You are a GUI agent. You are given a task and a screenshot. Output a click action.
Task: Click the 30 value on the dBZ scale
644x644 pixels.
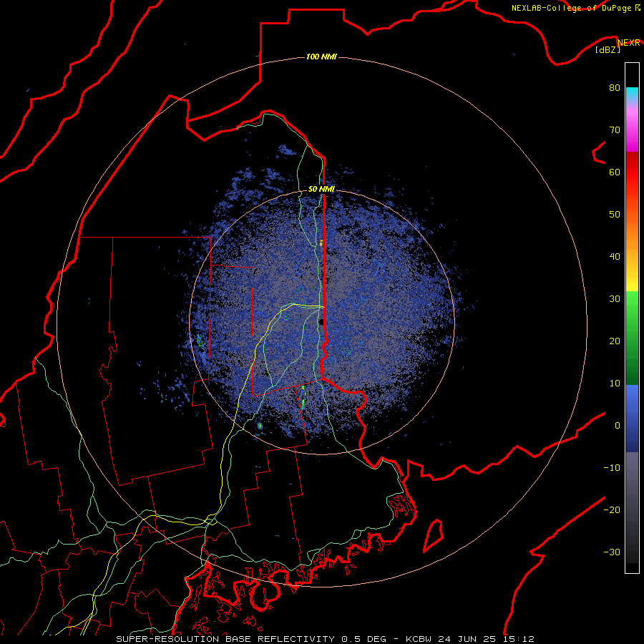pos(615,299)
